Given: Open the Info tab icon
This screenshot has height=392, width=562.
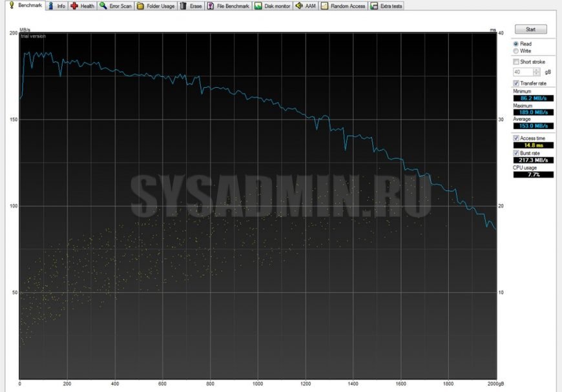Looking at the screenshot, I should tap(52, 6).
